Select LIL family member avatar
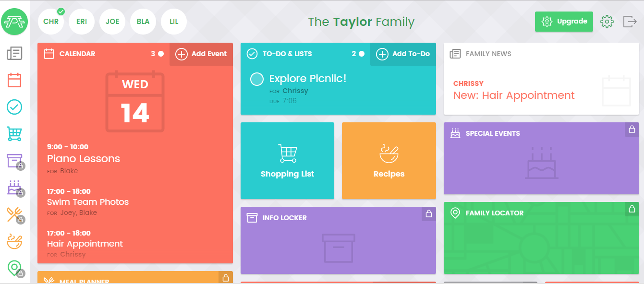 [174, 22]
